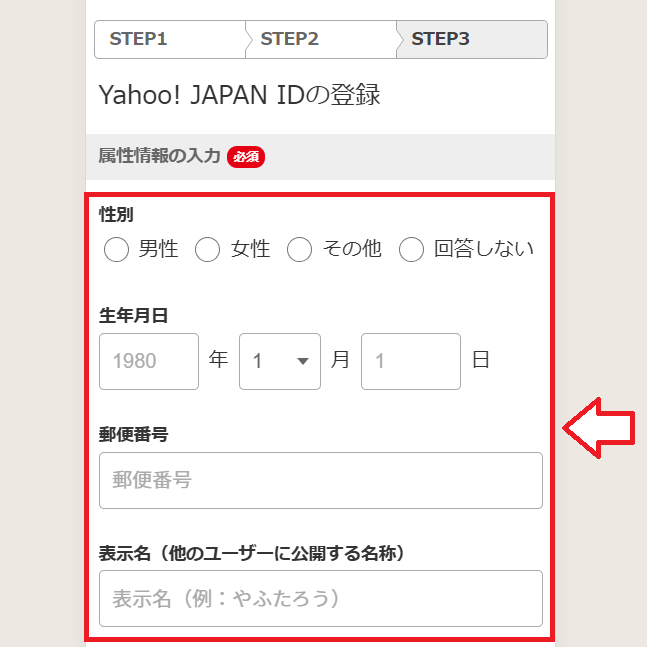Click the birth year field showing 1980
Screen dimensions: 647x647
(149, 361)
